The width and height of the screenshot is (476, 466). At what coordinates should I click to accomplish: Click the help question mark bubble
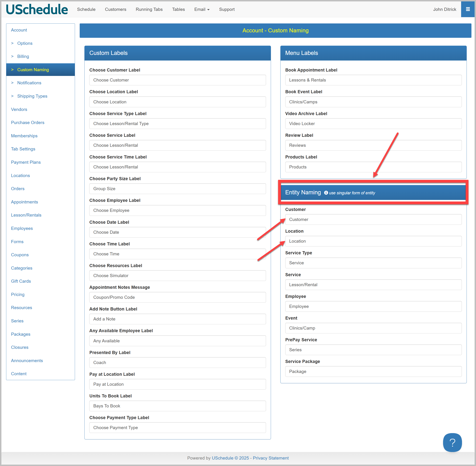(x=452, y=442)
